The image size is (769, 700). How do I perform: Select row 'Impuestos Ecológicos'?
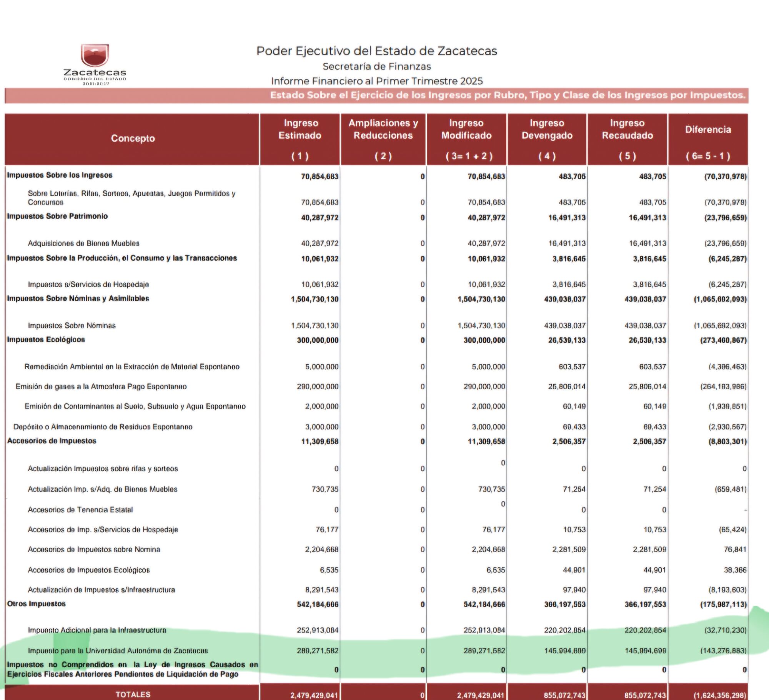[x=377, y=340]
